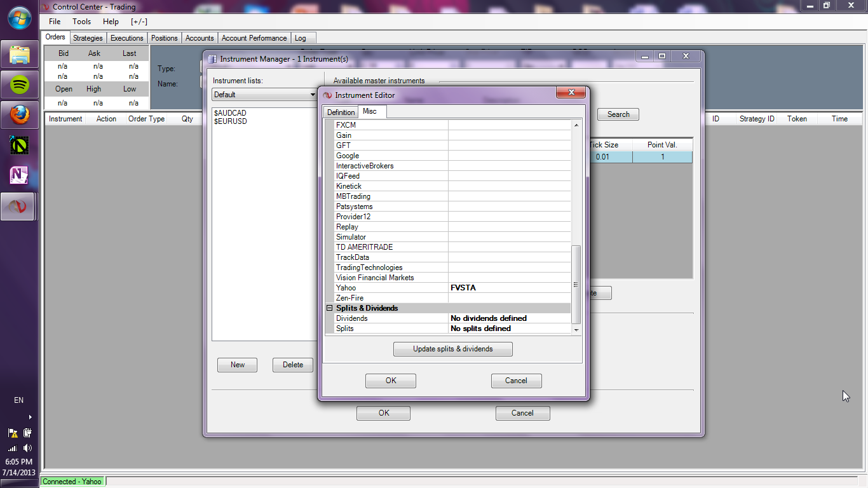Click the property grid scroll up arrow

point(576,125)
